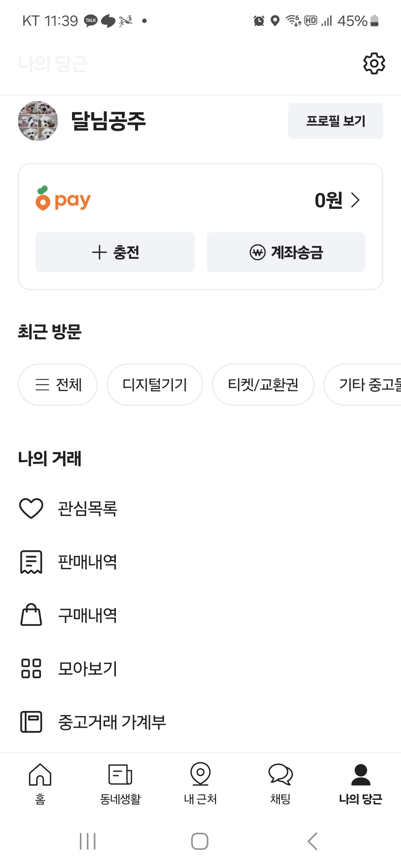The image size is (401, 868).
Task: Tap the 충전 top-up button
Action: [115, 252]
